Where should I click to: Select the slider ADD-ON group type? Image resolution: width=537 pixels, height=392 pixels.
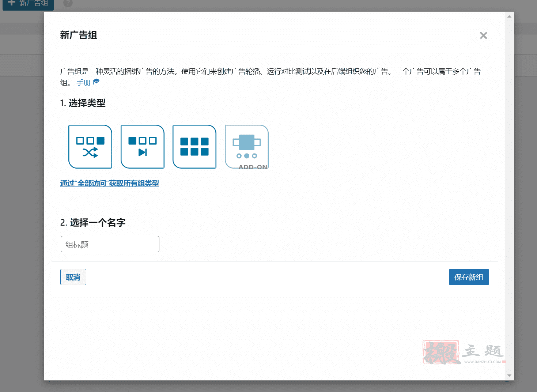coord(247,147)
